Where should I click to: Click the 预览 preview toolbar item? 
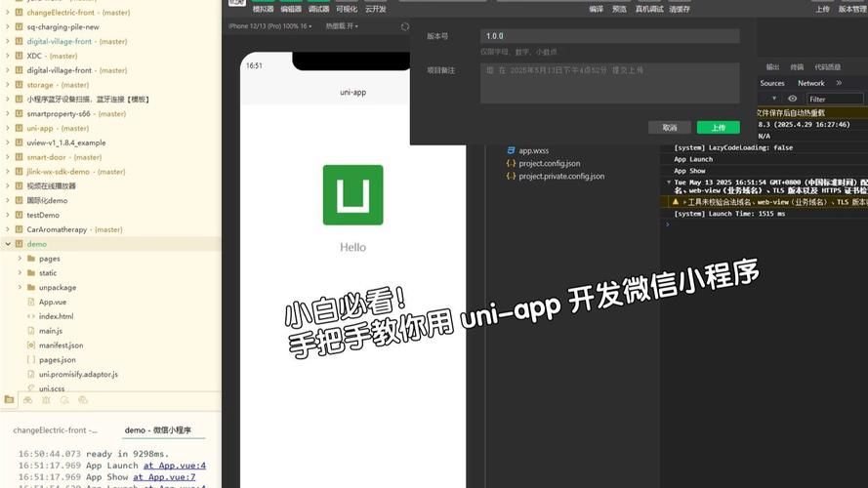point(619,9)
